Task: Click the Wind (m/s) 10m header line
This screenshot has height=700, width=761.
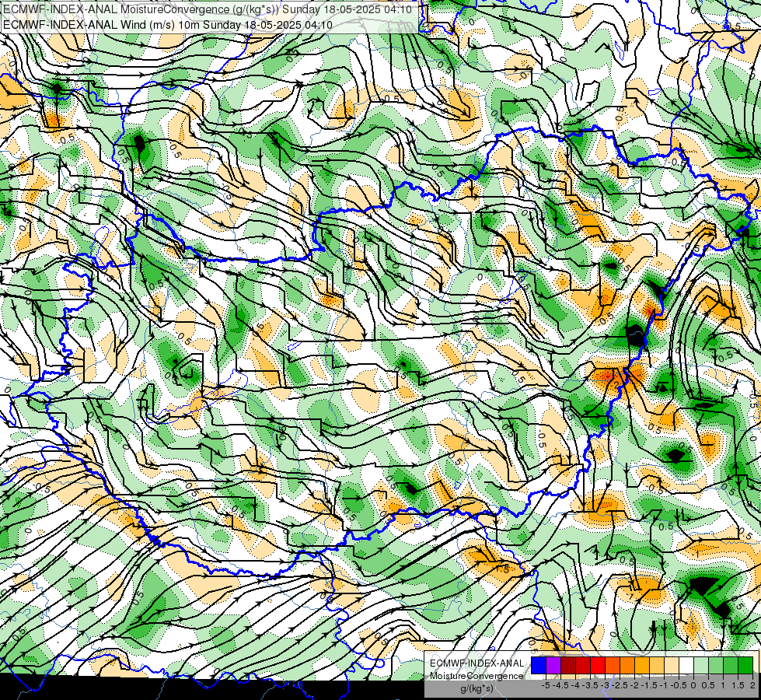Action: (168, 24)
